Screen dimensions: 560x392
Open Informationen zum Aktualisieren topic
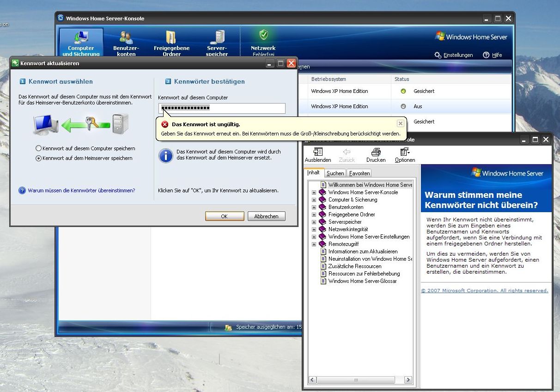[x=359, y=251]
